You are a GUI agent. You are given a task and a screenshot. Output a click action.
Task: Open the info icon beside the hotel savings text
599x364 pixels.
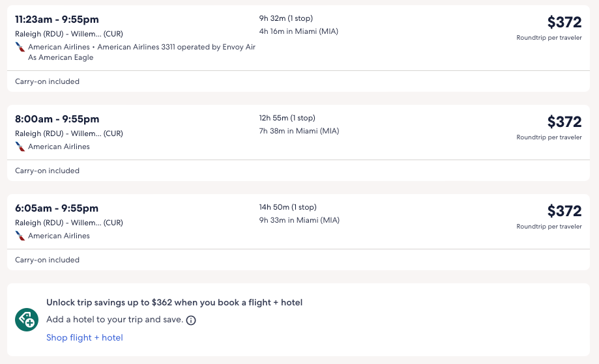click(191, 320)
